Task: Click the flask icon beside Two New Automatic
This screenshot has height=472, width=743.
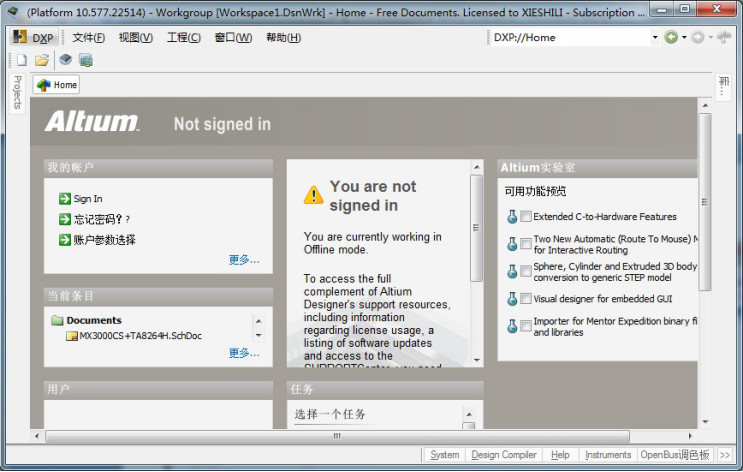Action: point(512,244)
